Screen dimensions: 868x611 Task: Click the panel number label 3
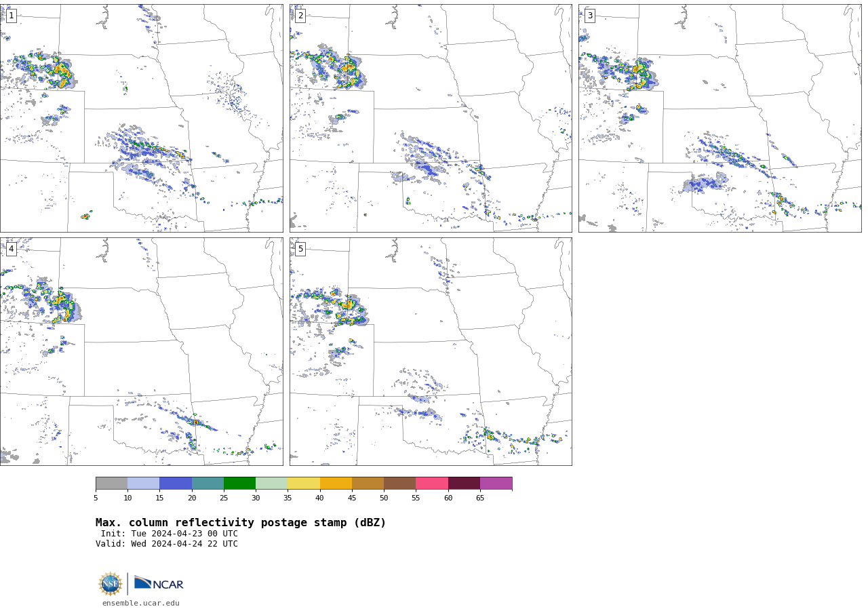(589, 16)
